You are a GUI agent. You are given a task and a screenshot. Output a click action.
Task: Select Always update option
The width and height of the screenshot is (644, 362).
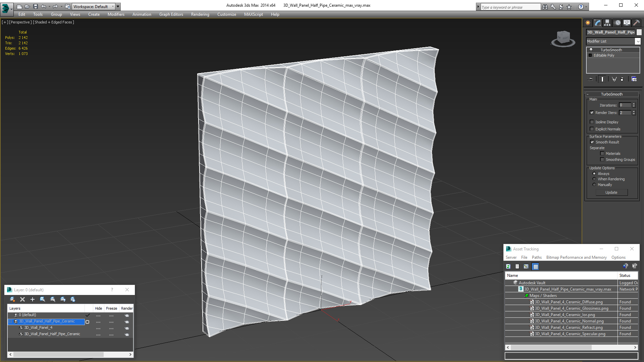(x=594, y=174)
